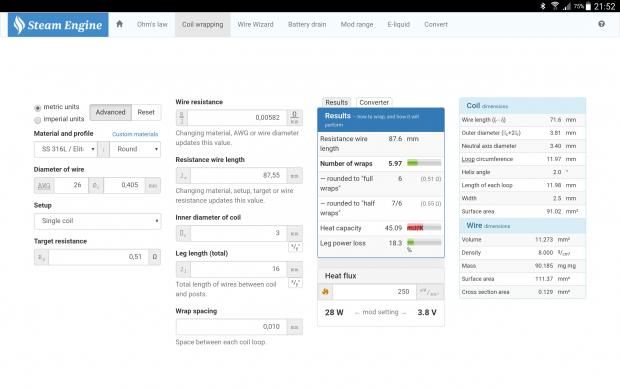Click the Density row value 8.000

pyautogui.click(x=545, y=253)
